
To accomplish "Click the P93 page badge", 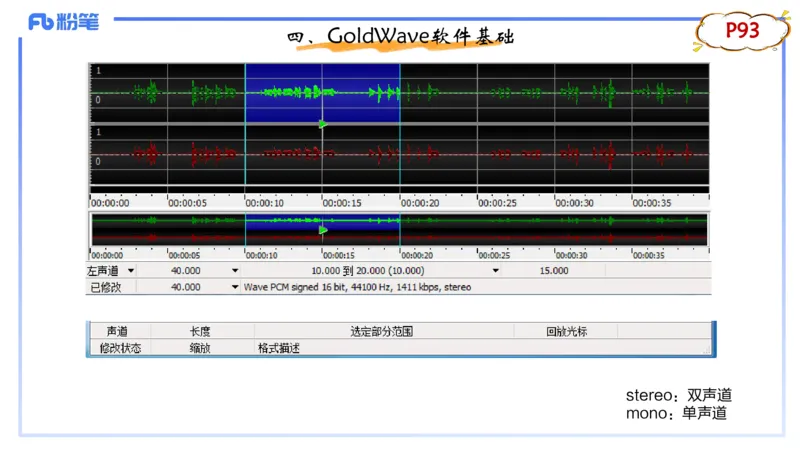I will [742, 31].
